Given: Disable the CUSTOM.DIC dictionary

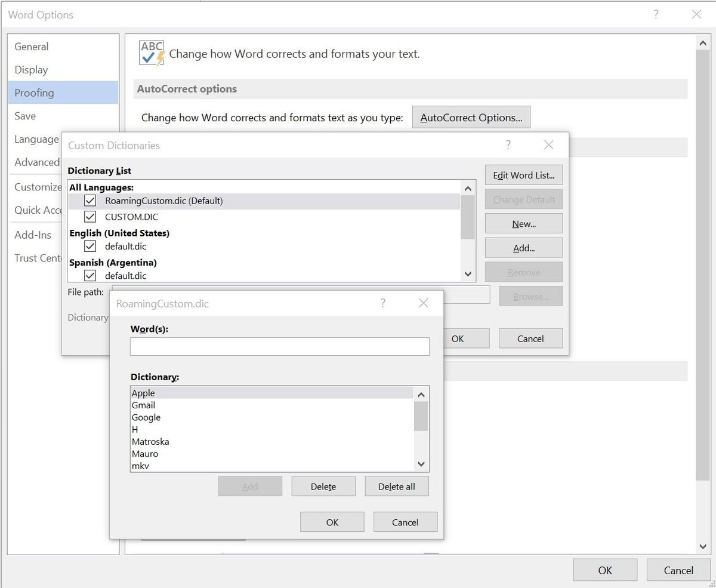Looking at the screenshot, I should click(x=89, y=217).
